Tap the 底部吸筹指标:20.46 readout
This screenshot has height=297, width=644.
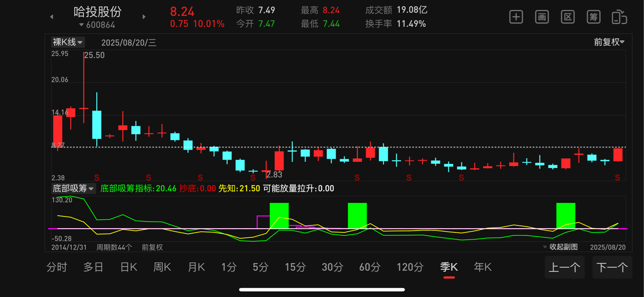click(x=138, y=188)
